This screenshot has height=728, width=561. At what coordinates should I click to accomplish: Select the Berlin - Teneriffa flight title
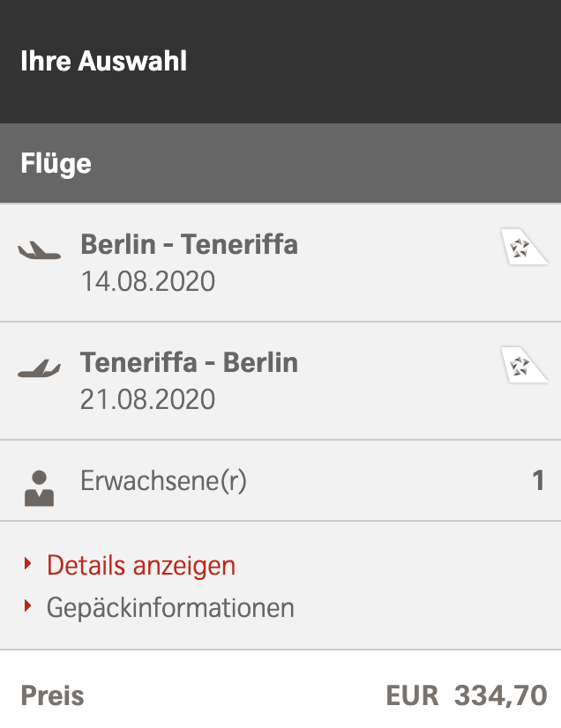(x=189, y=244)
